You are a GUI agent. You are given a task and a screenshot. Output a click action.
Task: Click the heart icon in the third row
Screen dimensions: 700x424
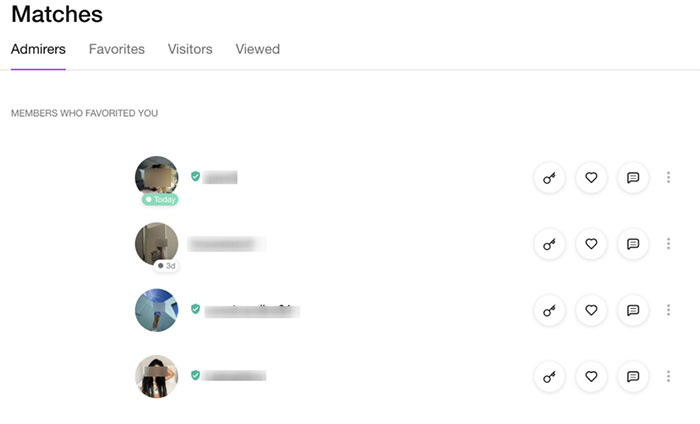tap(591, 310)
